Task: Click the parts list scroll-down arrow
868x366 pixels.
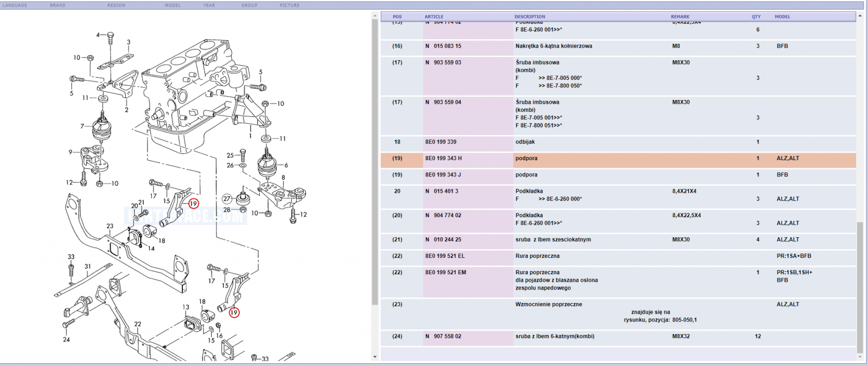Action: click(860, 357)
